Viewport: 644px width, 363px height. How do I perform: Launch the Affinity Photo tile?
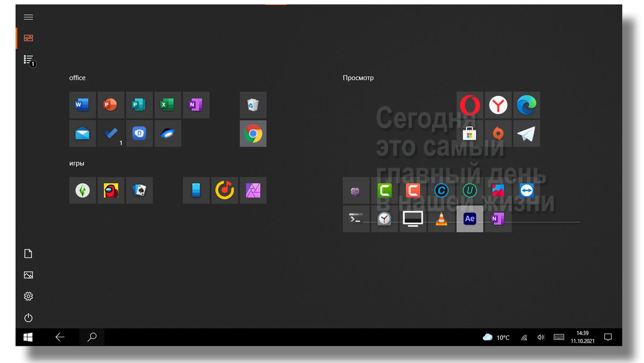pyautogui.click(x=253, y=190)
